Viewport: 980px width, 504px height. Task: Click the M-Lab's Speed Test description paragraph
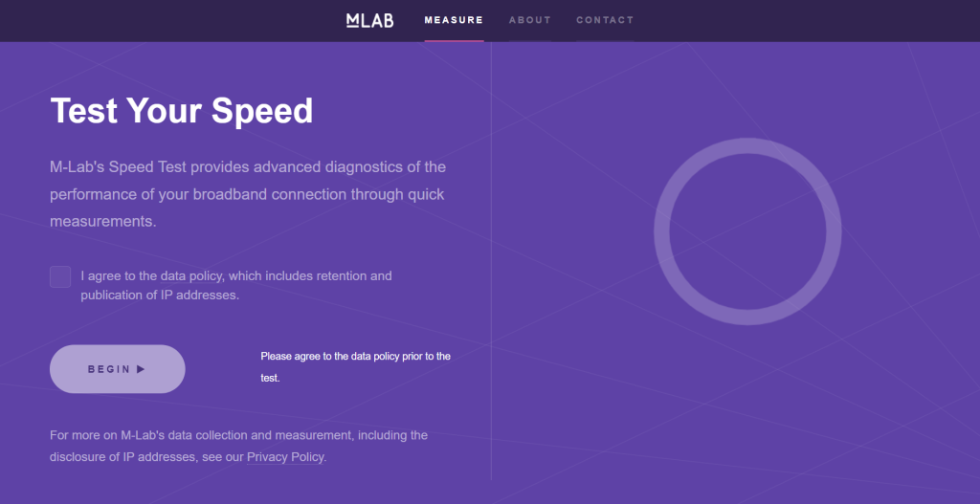coord(247,194)
